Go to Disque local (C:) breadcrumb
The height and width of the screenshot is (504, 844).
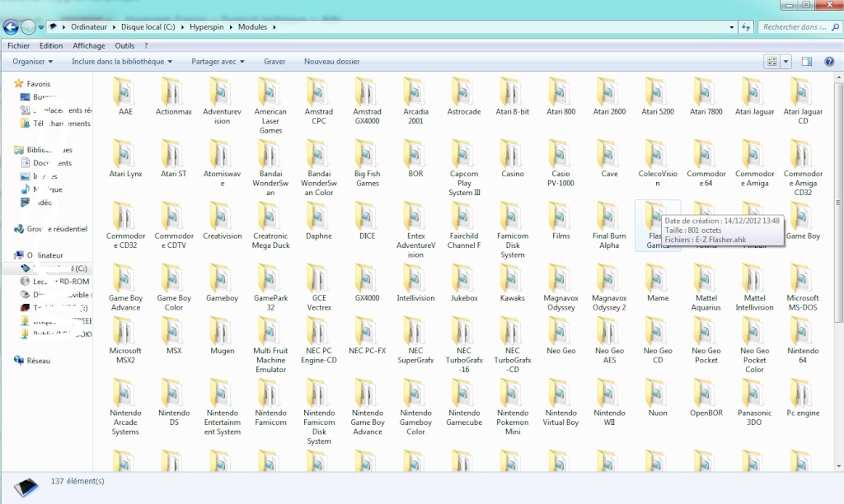click(148, 27)
